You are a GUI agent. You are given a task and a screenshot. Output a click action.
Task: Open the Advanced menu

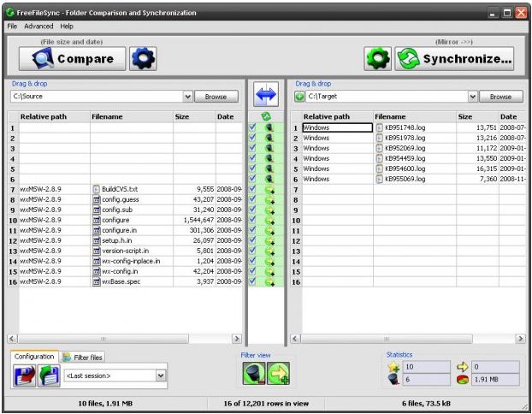click(x=38, y=27)
